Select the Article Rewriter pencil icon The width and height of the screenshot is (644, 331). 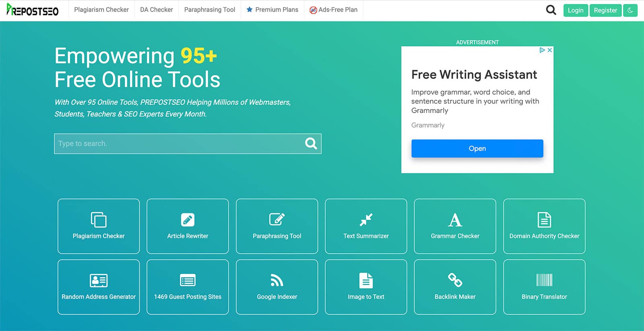click(x=188, y=220)
